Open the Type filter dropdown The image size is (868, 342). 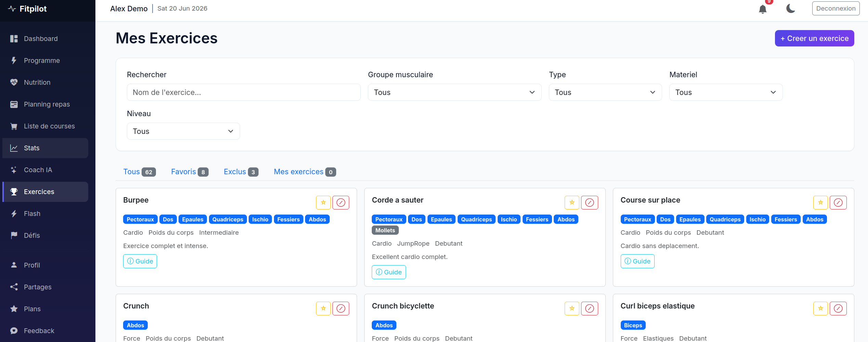[605, 92]
